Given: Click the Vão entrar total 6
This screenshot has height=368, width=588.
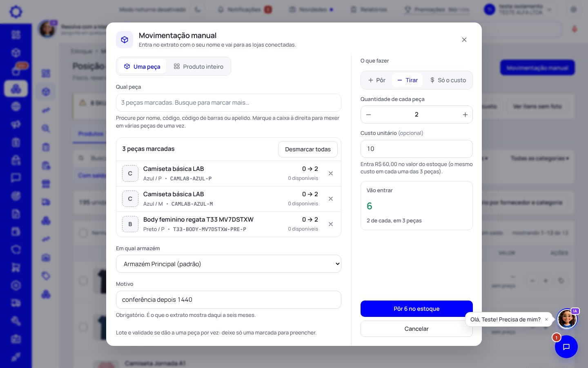Looking at the screenshot, I should (370, 206).
